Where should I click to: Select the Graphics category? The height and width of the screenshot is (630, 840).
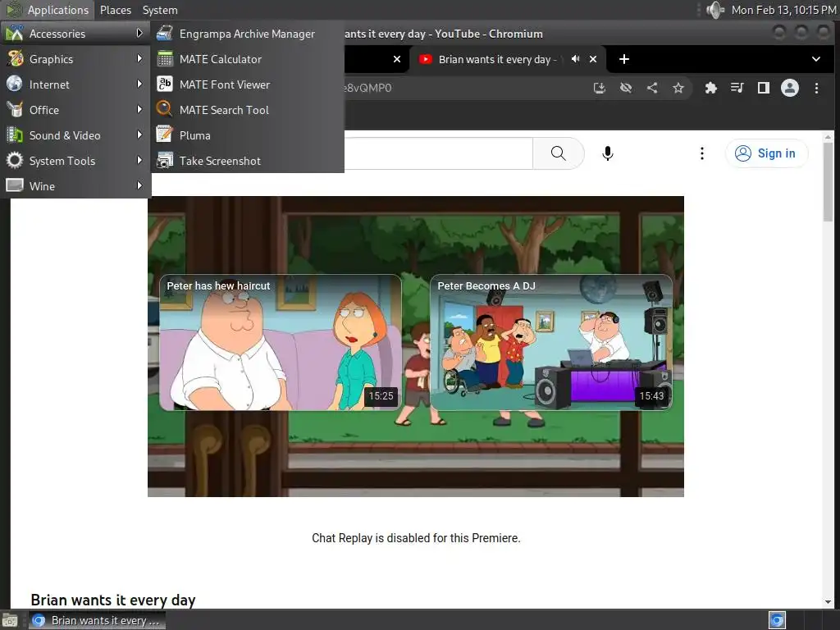(75, 59)
